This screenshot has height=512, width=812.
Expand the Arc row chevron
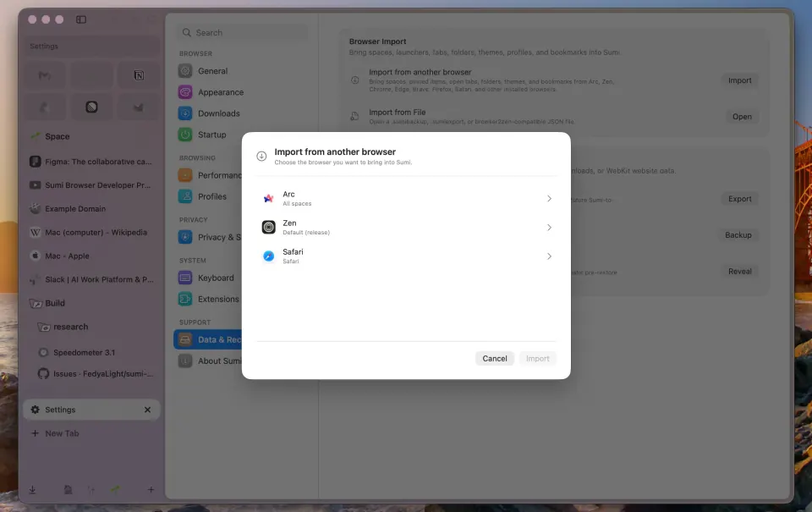549,199
